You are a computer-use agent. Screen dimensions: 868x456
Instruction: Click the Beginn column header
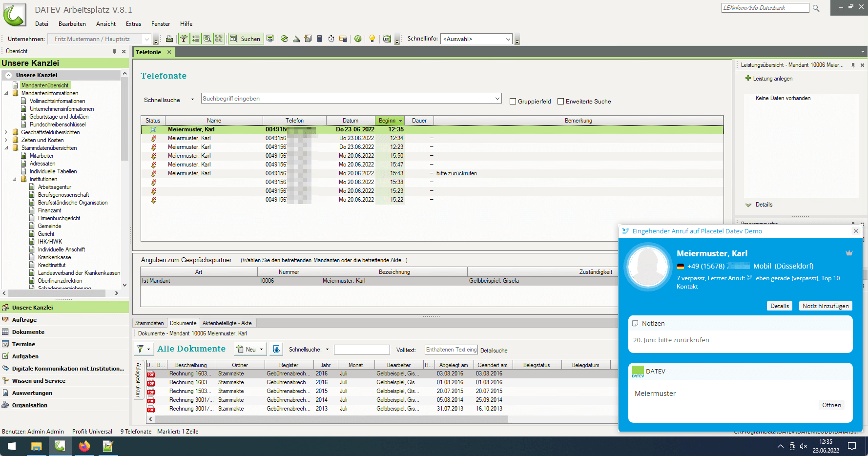click(390, 121)
